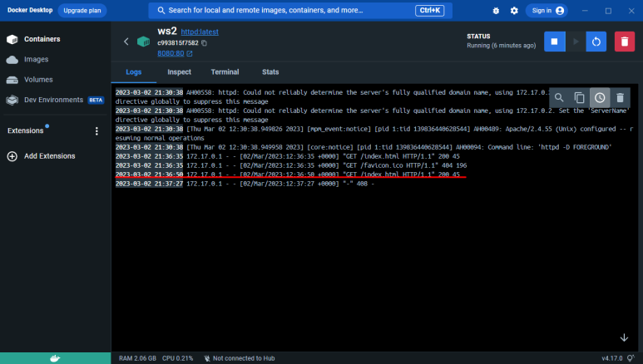Open the Volumes section
The height and width of the screenshot is (364, 643).
click(38, 80)
